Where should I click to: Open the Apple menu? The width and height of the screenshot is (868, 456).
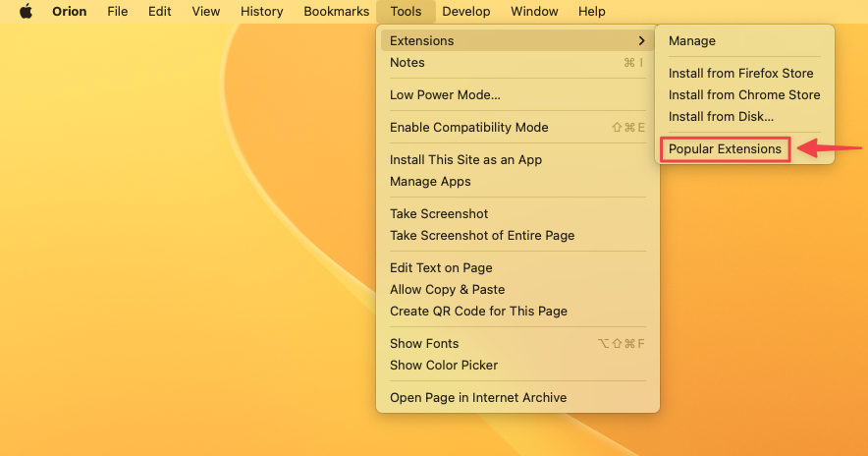[26, 11]
